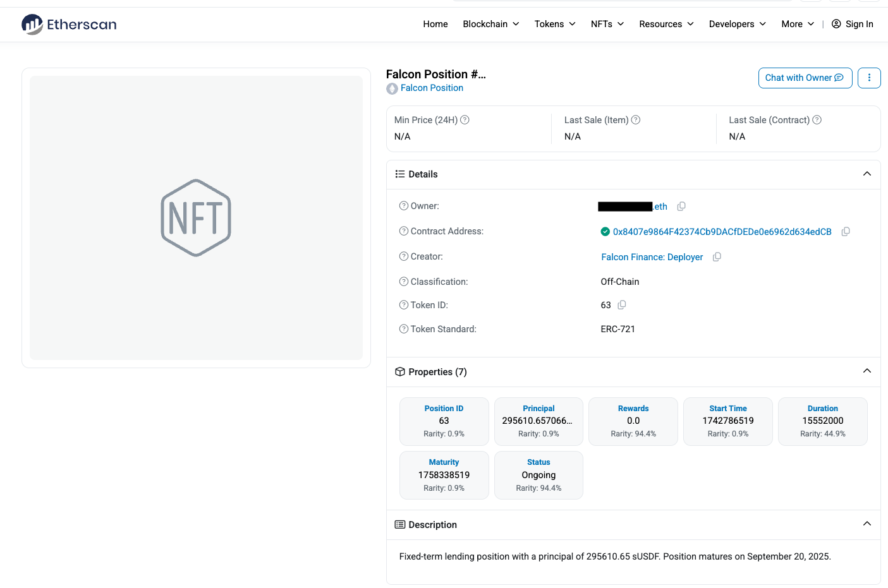This screenshot has width=888, height=588.
Task: Go to the Home page
Action: click(x=435, y=24)
